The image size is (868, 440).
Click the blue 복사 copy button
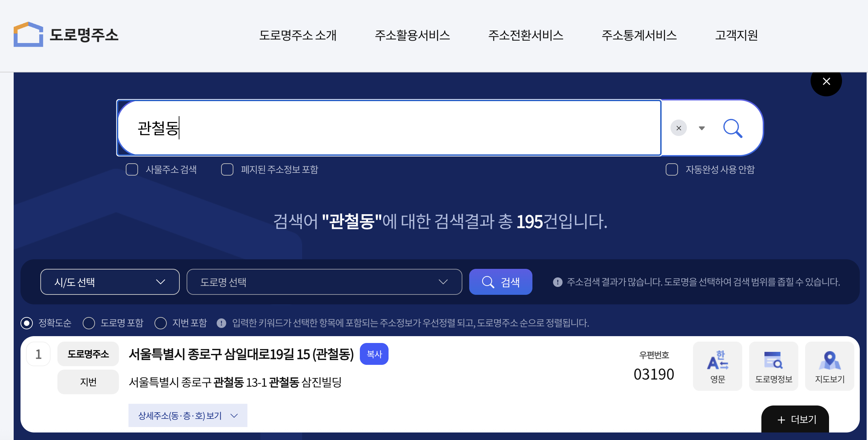click(374, 354)
